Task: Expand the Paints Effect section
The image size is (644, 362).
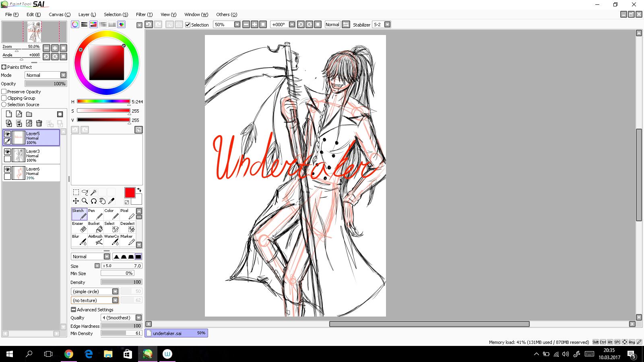Action: pyautogui.click(x=4, y=67)
